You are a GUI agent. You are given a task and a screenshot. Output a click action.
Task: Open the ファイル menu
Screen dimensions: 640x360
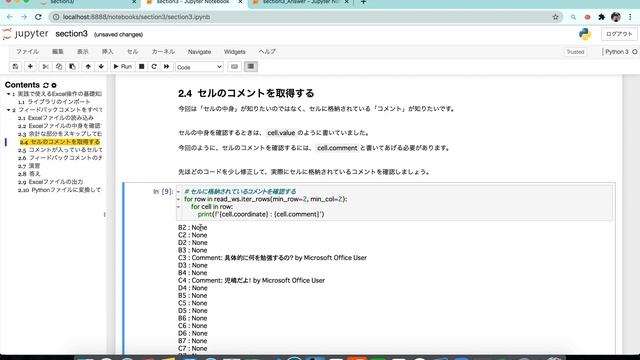tap(27, 52)
